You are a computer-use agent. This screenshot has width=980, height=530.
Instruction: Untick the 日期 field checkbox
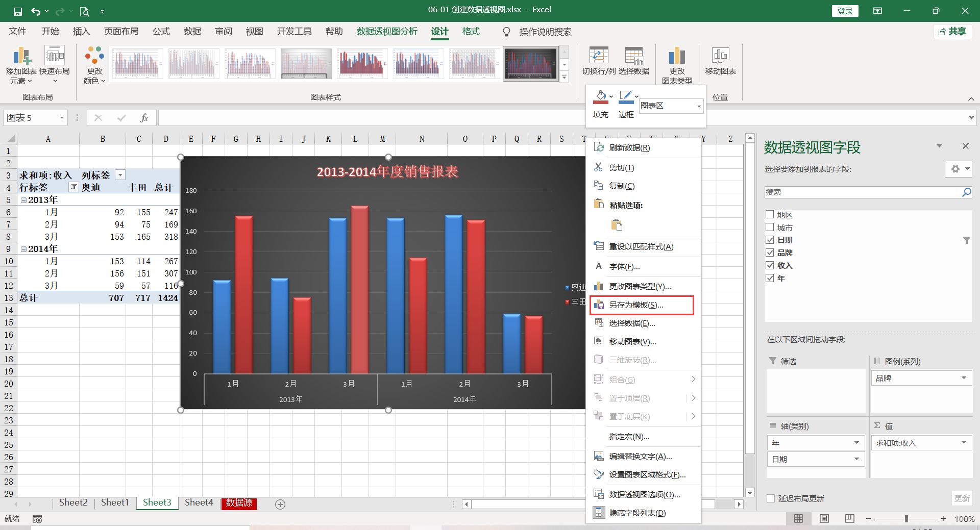pyautogui.click(x=770, y=240)
